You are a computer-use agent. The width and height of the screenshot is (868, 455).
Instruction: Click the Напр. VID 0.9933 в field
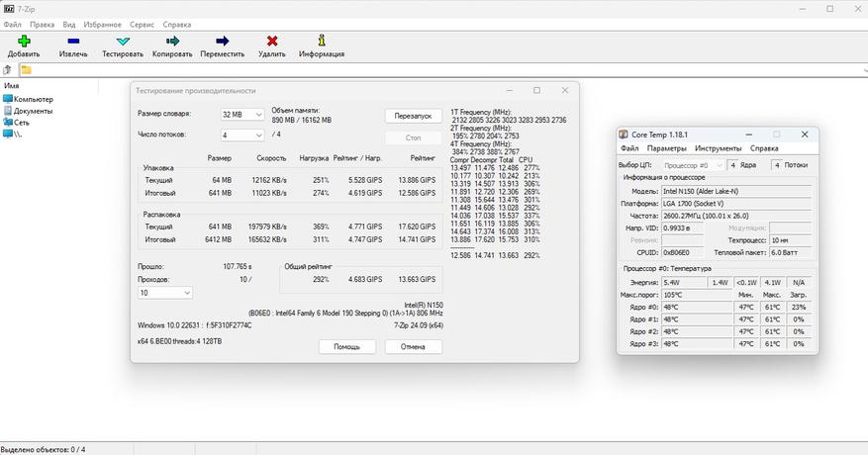(x=683, y=228)
